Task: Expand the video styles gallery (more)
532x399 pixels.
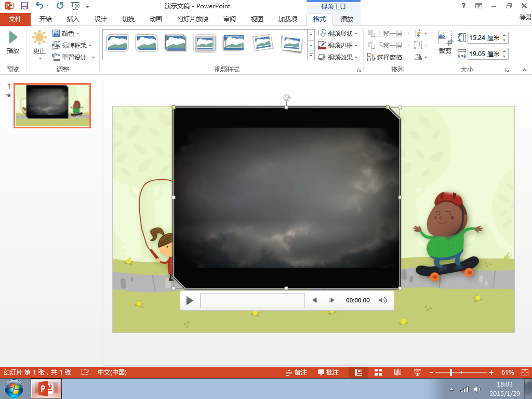Action: click(311, 55)
